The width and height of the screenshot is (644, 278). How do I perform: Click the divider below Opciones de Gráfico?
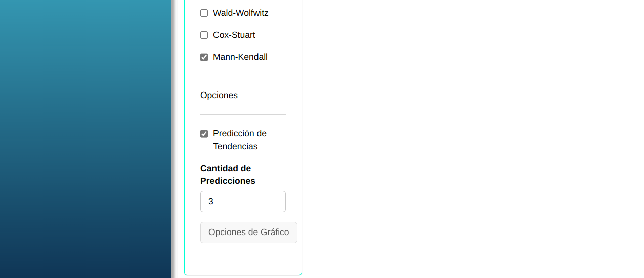click(243, 256)
